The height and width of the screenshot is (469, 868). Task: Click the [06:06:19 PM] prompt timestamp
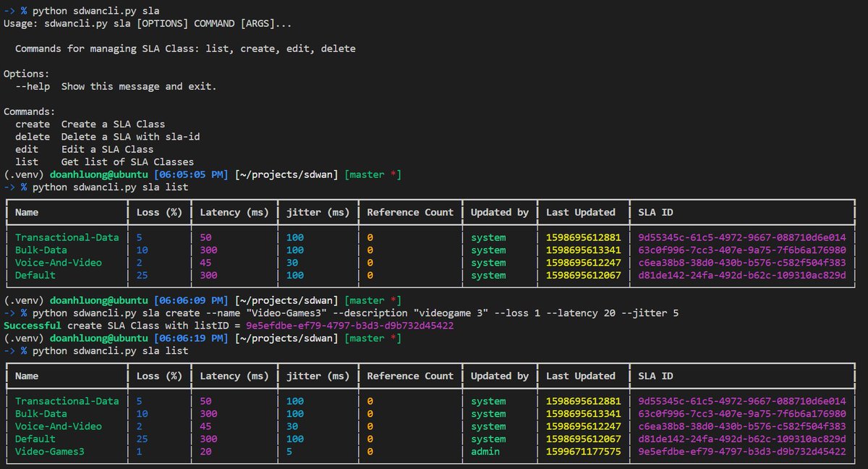192,338
